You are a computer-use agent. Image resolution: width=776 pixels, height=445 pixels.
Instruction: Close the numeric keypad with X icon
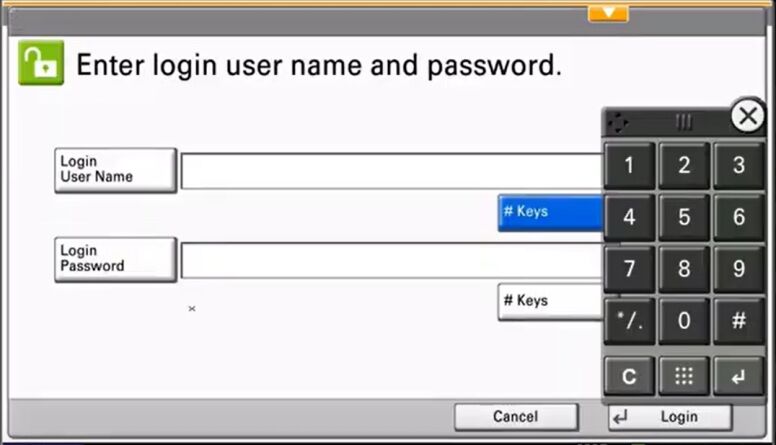747,116
